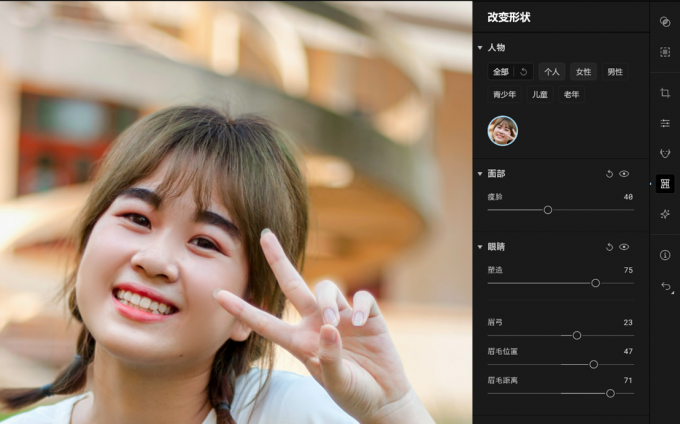
Task: Reset the 眼睛 section settings
Action: point(609,247)
